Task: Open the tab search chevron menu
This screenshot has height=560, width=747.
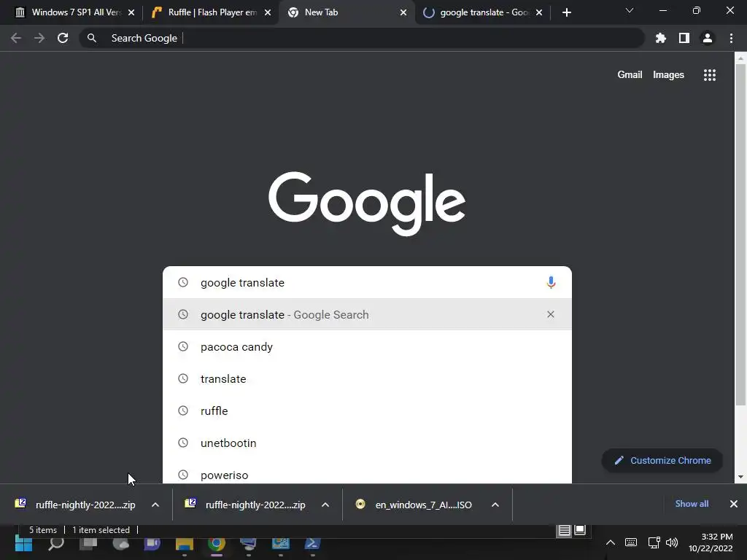Action: [x=630, y=10]
